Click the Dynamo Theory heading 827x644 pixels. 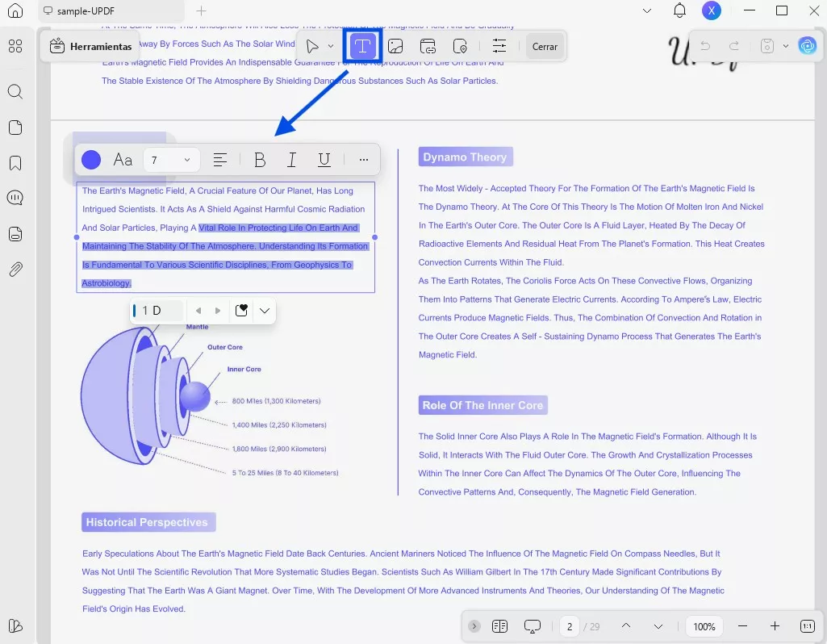(466, 157)
